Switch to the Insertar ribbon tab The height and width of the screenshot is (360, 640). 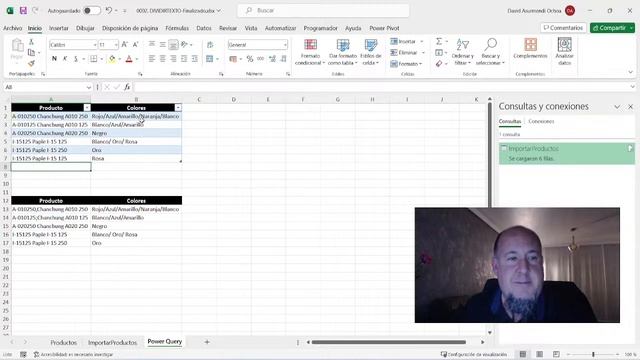coord(59,28)
